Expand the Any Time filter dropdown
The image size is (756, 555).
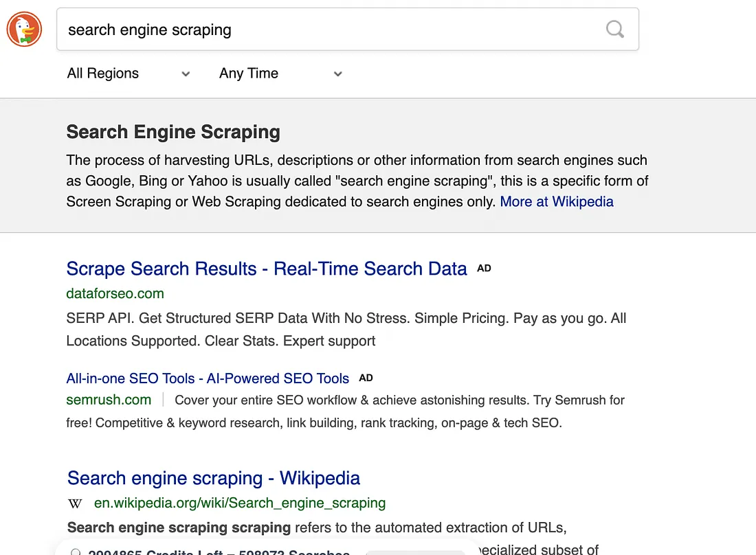(x=249, y=73)
